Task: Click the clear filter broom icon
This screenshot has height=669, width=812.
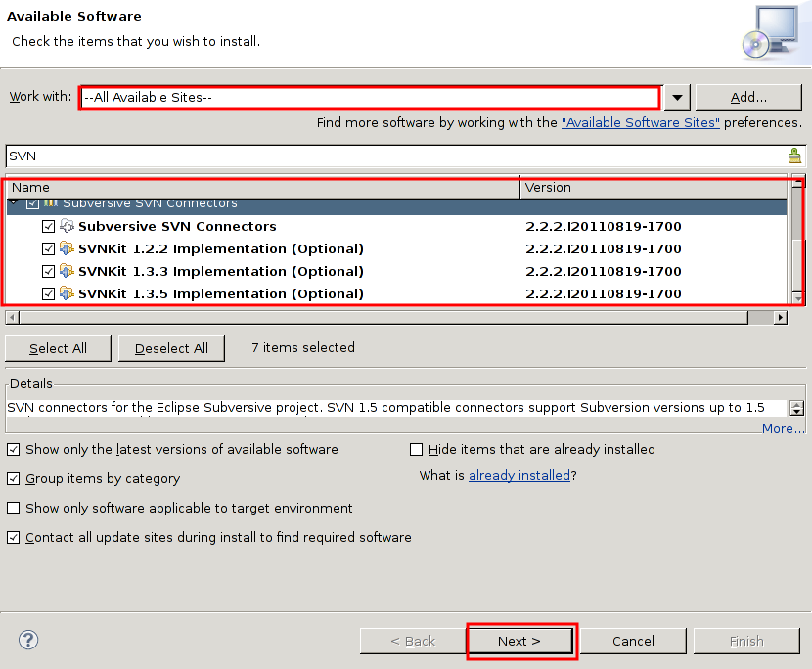Action: click(x=794, y=156)
